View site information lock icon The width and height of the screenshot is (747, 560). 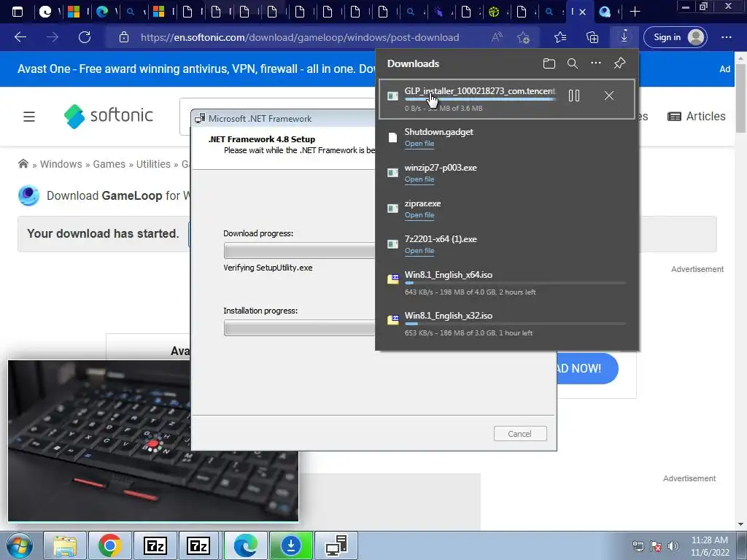click(x=124, y=37)
